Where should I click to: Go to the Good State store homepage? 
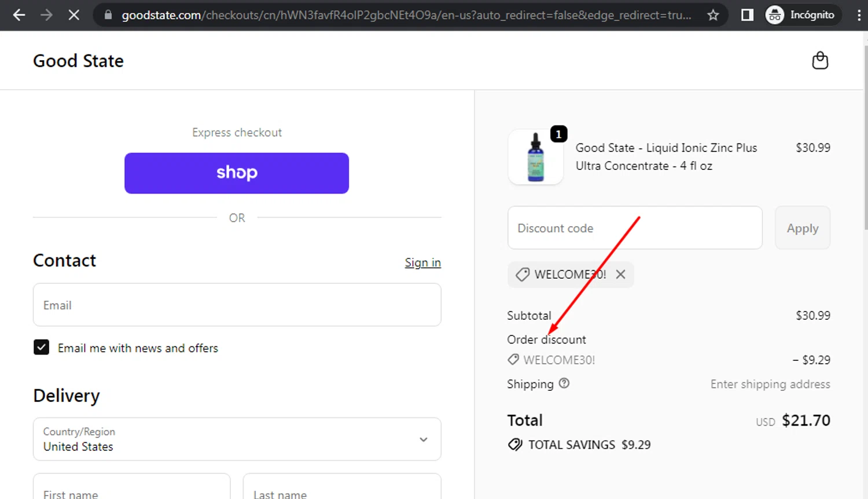(x=78, y=61)
